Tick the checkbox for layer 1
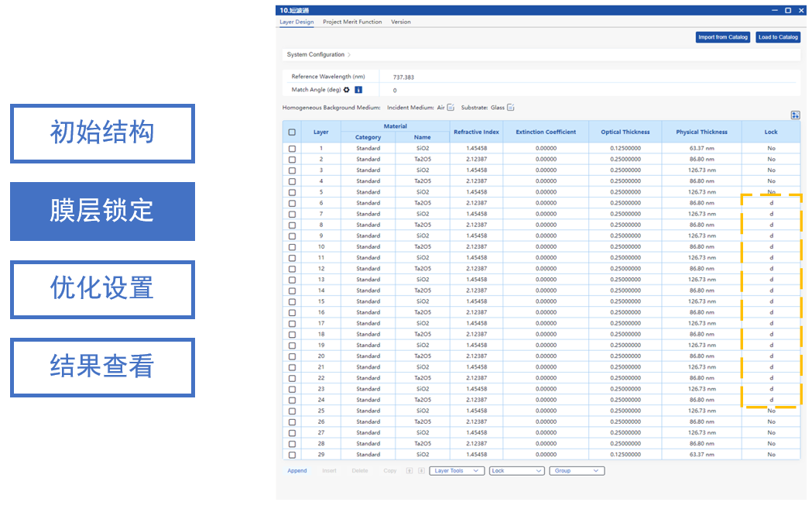This screenshot has width=812, height=509. click(x=292, y=149)
